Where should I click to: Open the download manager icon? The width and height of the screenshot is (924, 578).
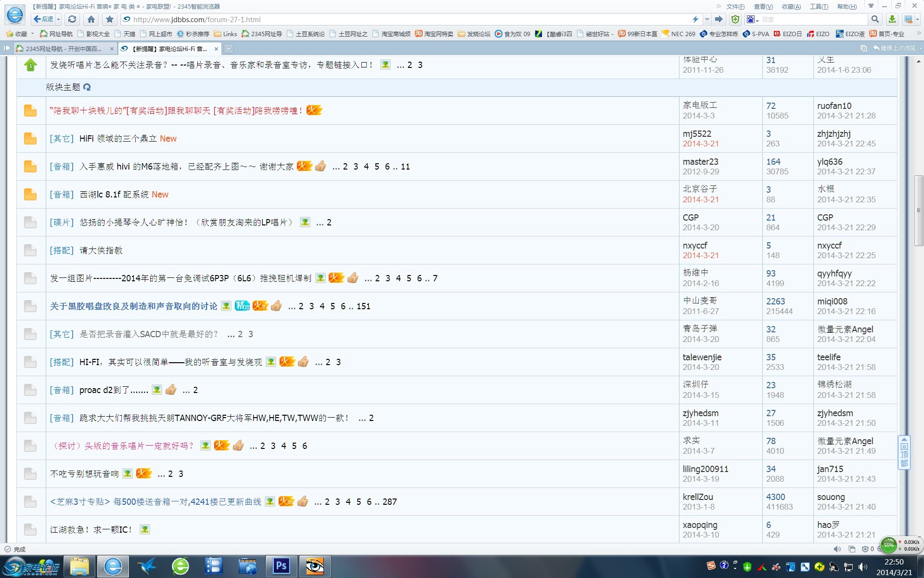[892, 19]
